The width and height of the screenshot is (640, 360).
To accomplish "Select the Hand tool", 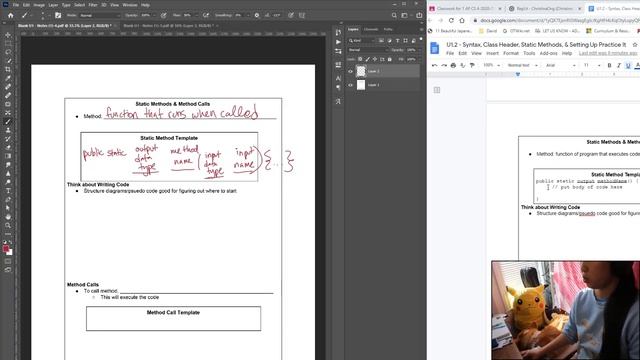I will pos(8,217).
